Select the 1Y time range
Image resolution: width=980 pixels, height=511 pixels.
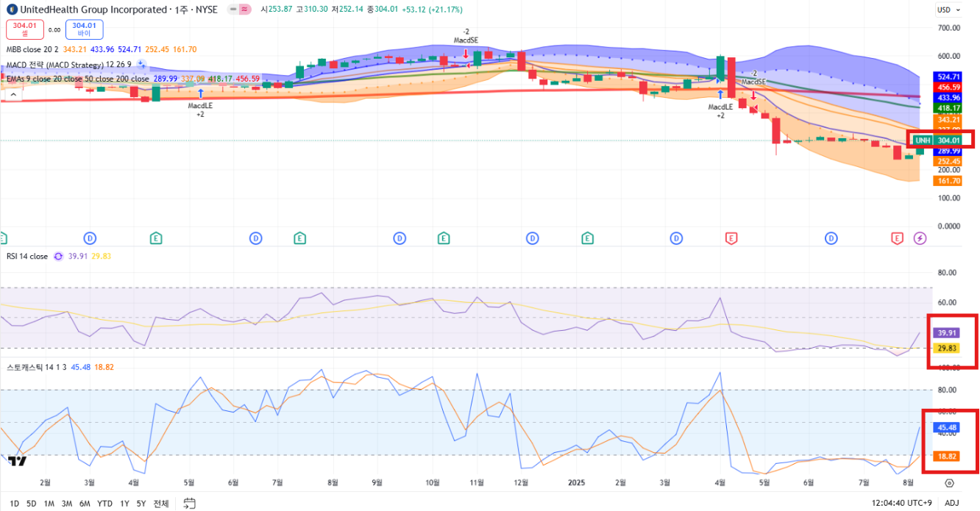(x=124, y=504)
